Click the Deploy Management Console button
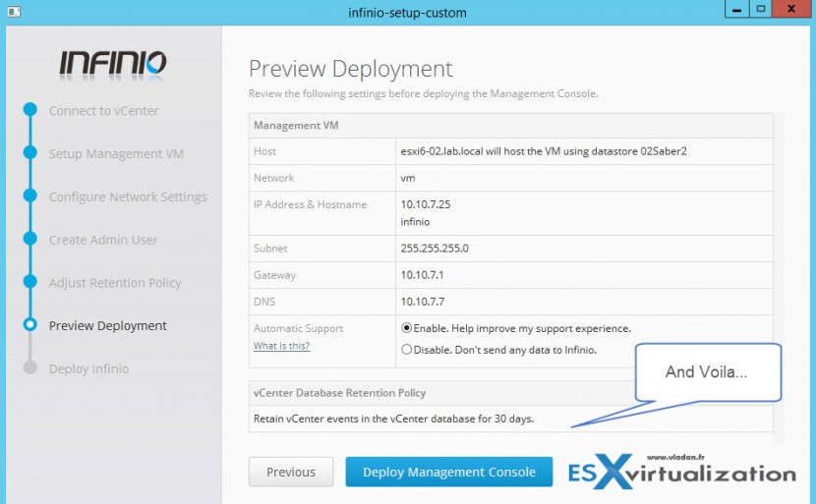 click(448, 472)
